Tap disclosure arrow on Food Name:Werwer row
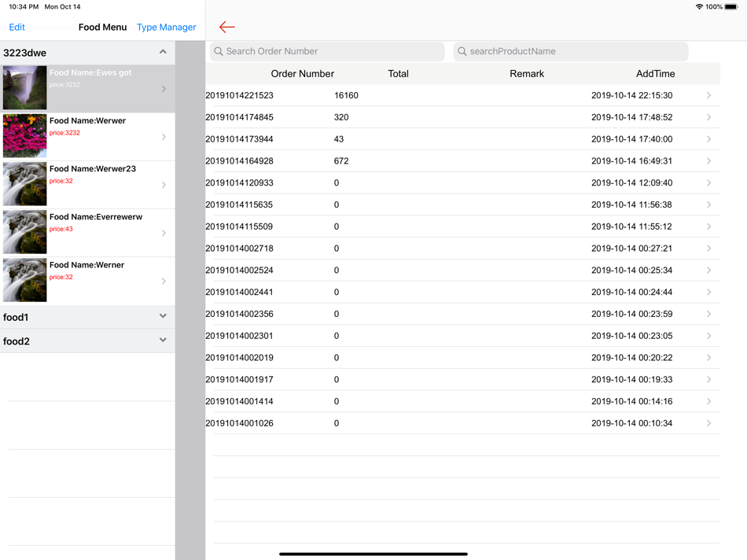Viewport: 747px width, 560px height. click(x=164, y=137)
